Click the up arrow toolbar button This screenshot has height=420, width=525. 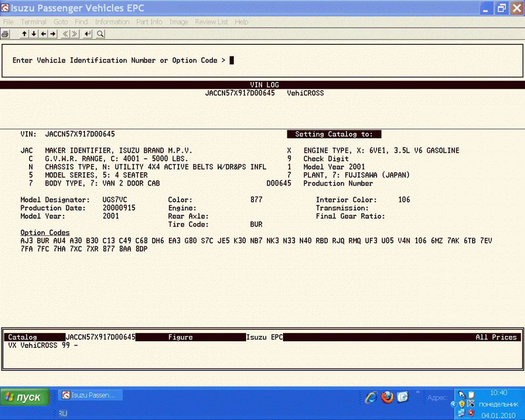(x=24, y=34)
